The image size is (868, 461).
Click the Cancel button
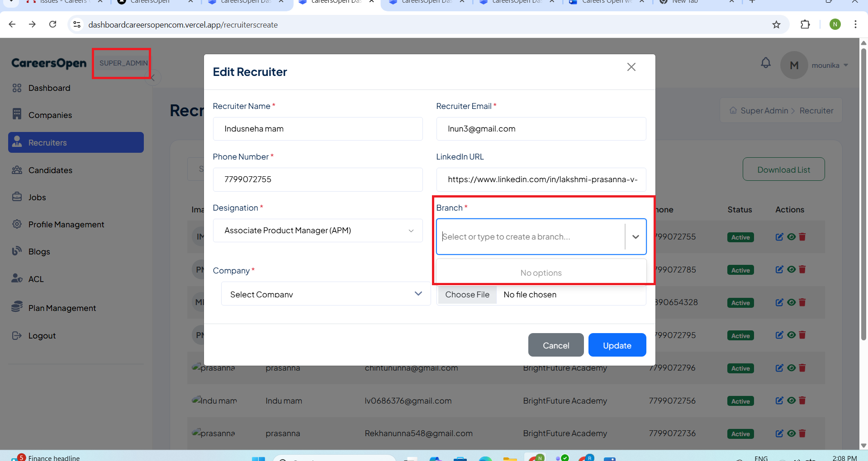coord(555,345)
